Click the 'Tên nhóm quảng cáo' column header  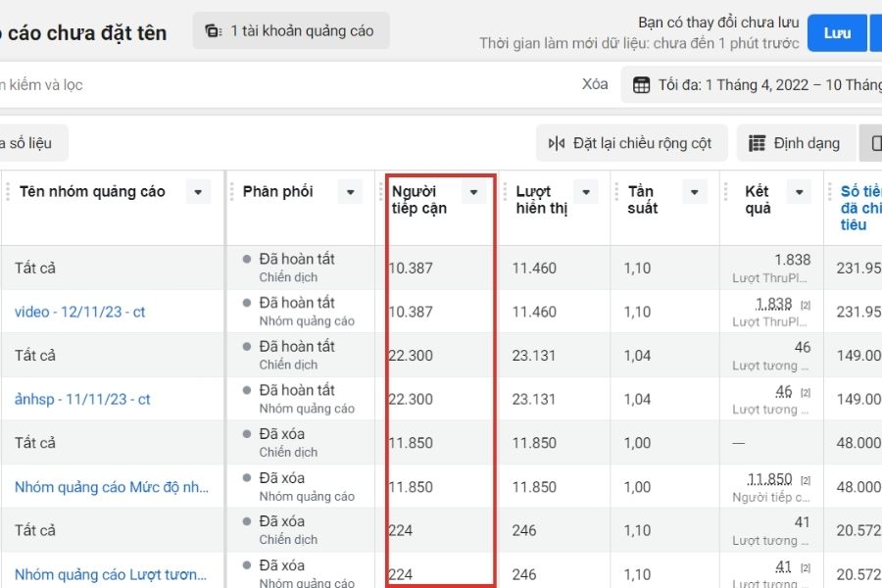[x=92, y=191]
